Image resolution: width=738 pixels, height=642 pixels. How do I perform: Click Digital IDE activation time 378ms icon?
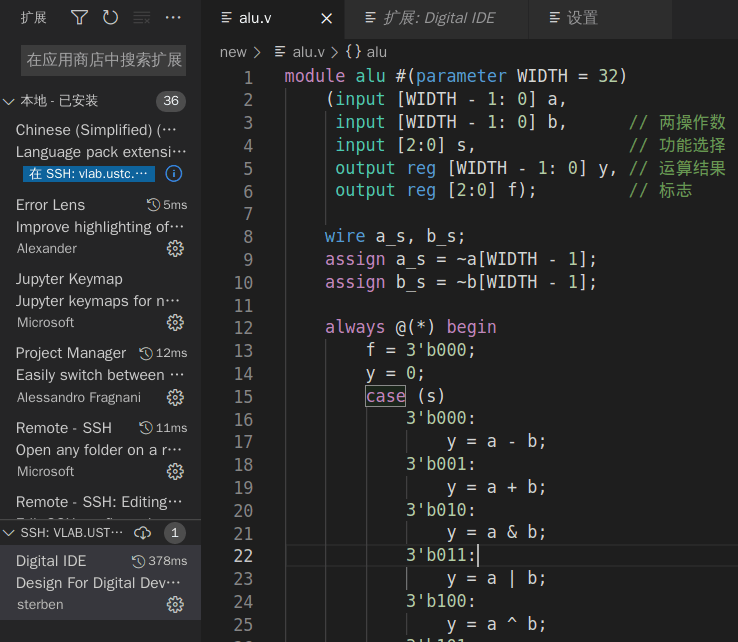coord(138,561)
